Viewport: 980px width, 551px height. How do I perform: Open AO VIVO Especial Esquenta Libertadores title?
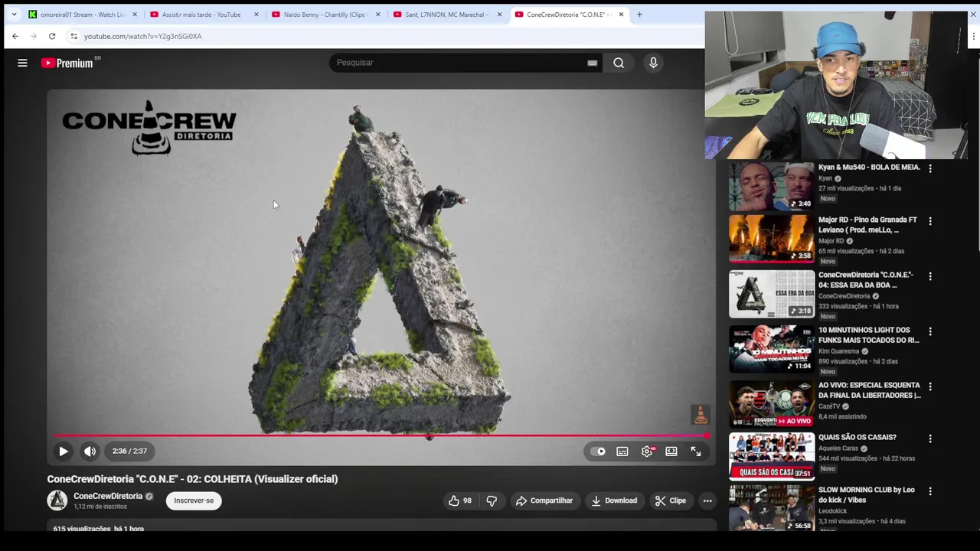pyautogui.click(x=870, y=390)
